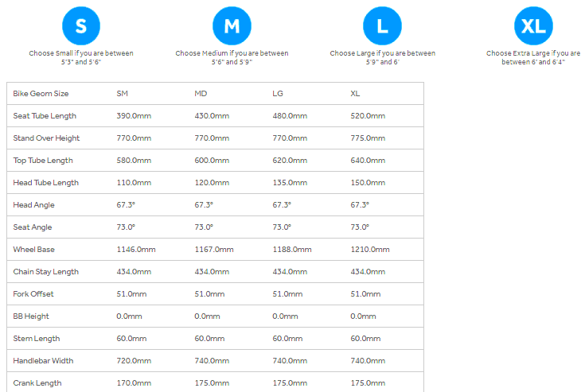The height and width of the screenshot is (392, 585).
Task: Select the "Handlebar Width" row label
Action: tap(43, 361)
